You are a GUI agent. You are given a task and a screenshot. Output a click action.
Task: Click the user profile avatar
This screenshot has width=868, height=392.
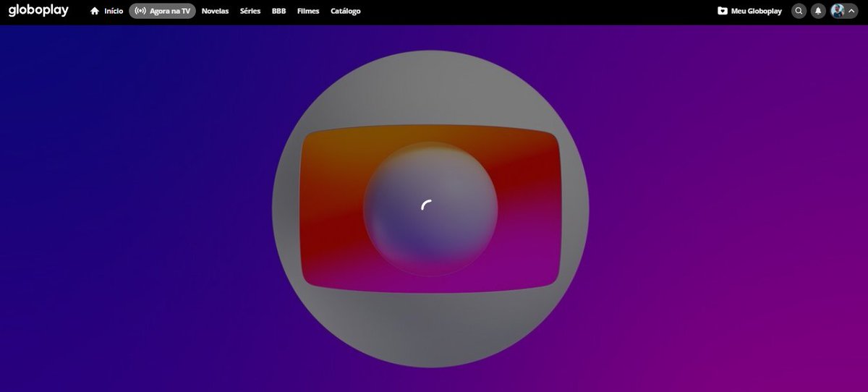(x=838, y=11)
